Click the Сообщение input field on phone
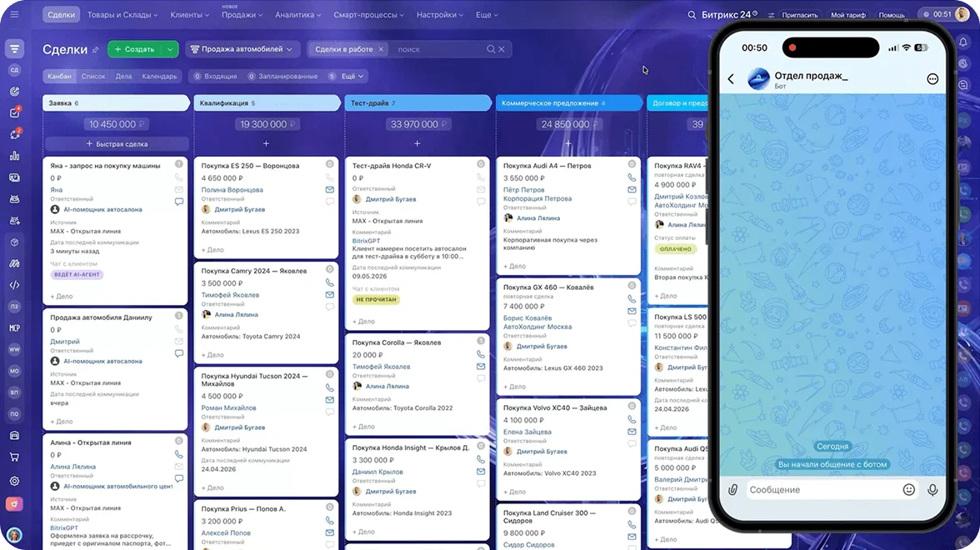This screenshot has width=980, height=550. (x=822, y=490)
